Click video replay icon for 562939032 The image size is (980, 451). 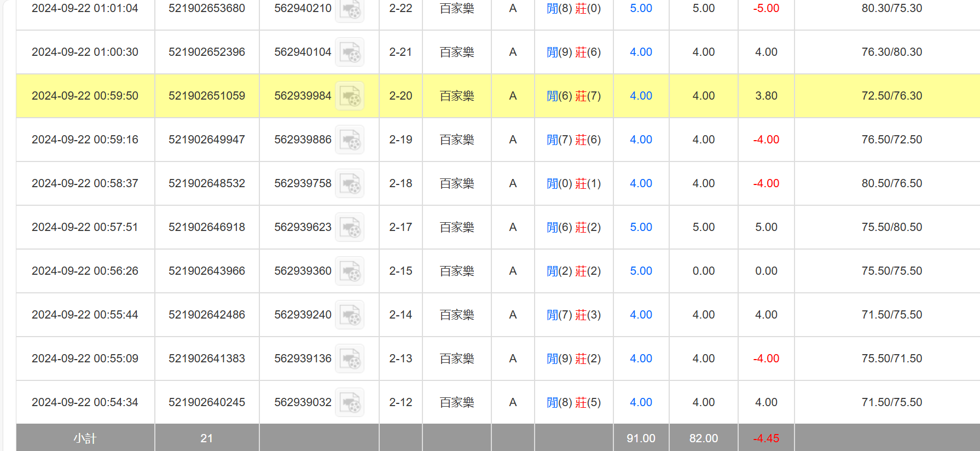(350, 403)
